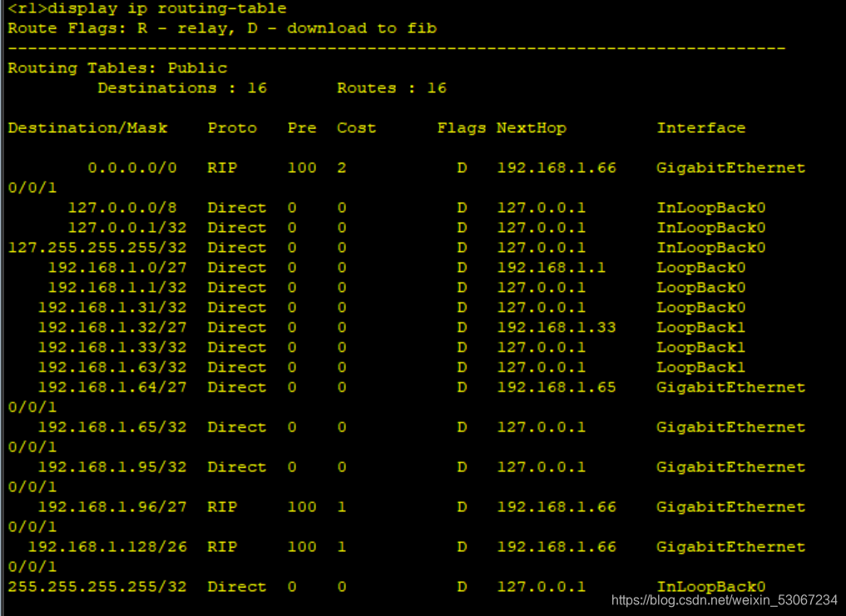Click the 'Interface' column header
This screenshot has height=616, width=846.
point(701,128)
